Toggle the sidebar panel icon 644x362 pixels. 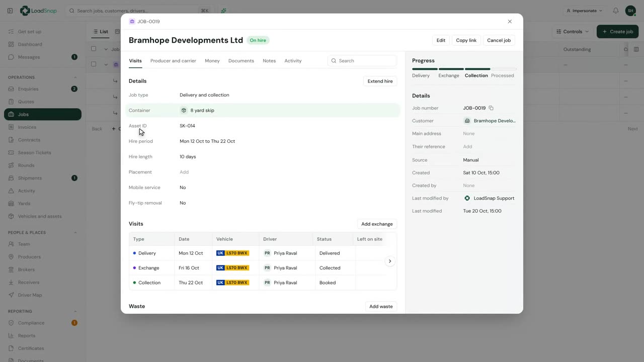point(10,11)
